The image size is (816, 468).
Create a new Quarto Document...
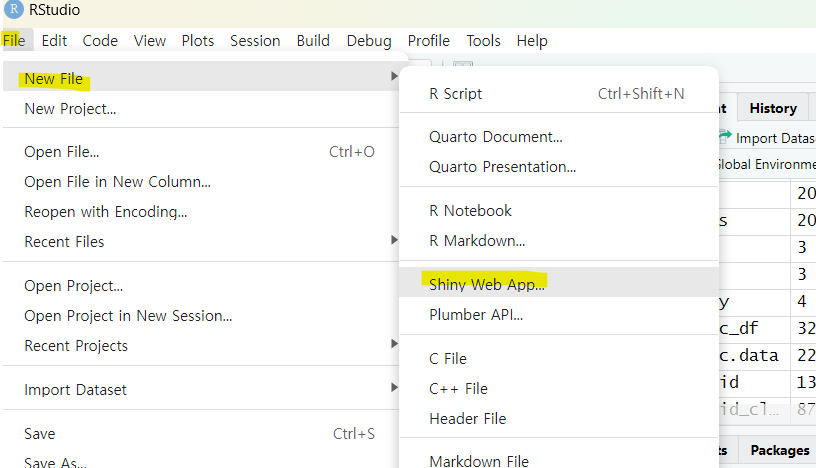(559, 136)
